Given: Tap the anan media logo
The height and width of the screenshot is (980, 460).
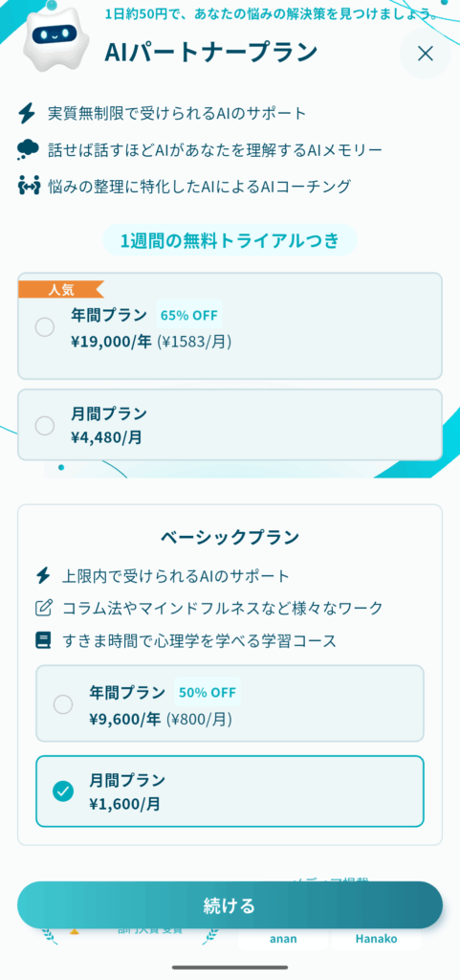Looking at the screenshot, I should [283, 939].
